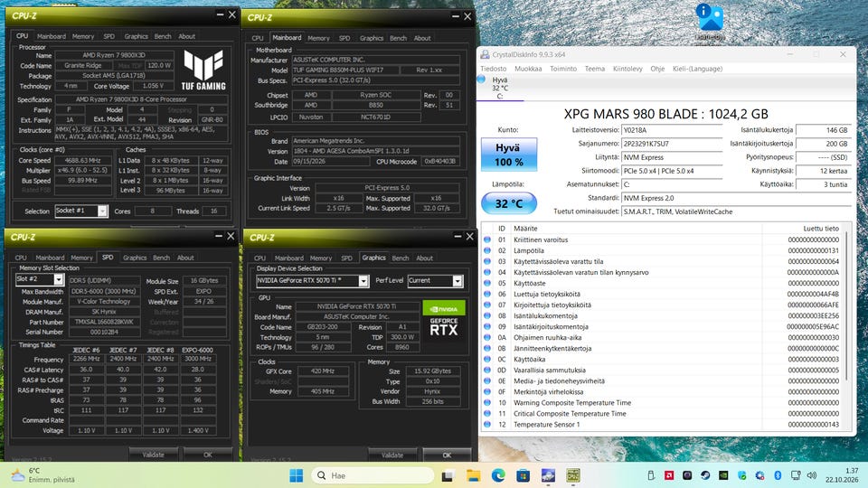Open the Bench tab in CPU-Z processor window
868x488 pixels.
pyautogui.click(x=163, y=36)
